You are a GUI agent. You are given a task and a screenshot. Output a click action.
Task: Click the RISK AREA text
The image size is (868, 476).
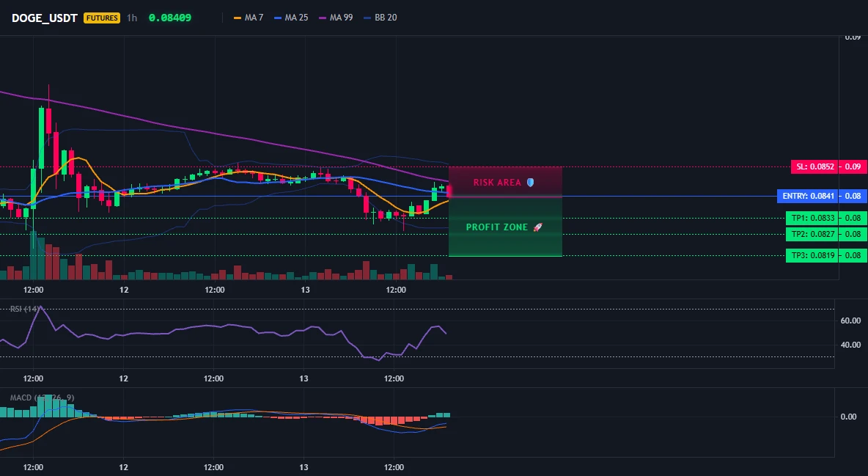497,183
